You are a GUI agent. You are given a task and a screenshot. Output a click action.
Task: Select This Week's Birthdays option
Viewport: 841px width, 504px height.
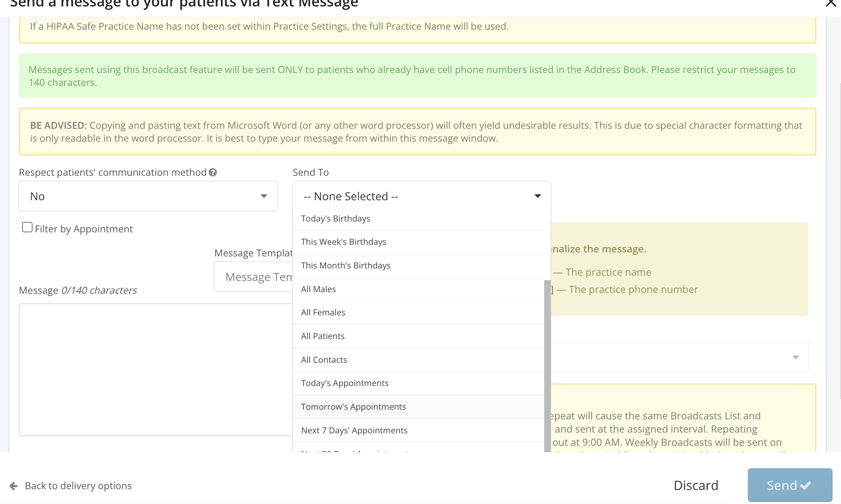click(x=344, y=242)
